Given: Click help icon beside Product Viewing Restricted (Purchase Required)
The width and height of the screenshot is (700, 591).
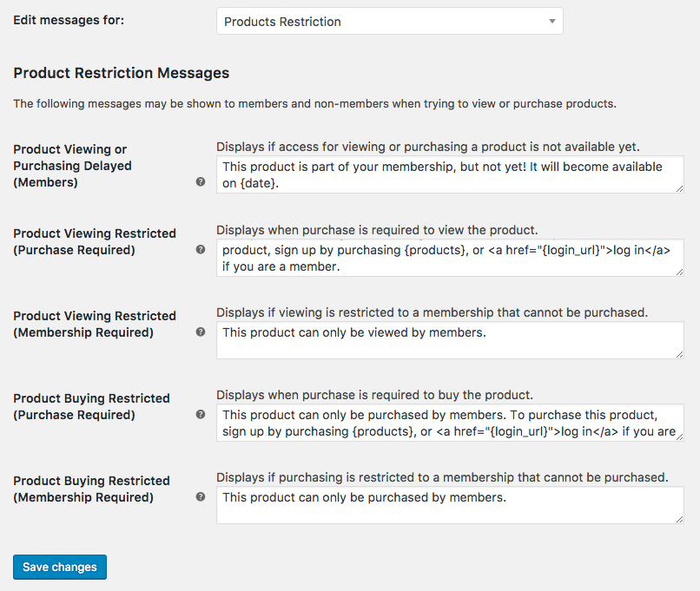Looking at the screenshot, I should pos(201,249).
